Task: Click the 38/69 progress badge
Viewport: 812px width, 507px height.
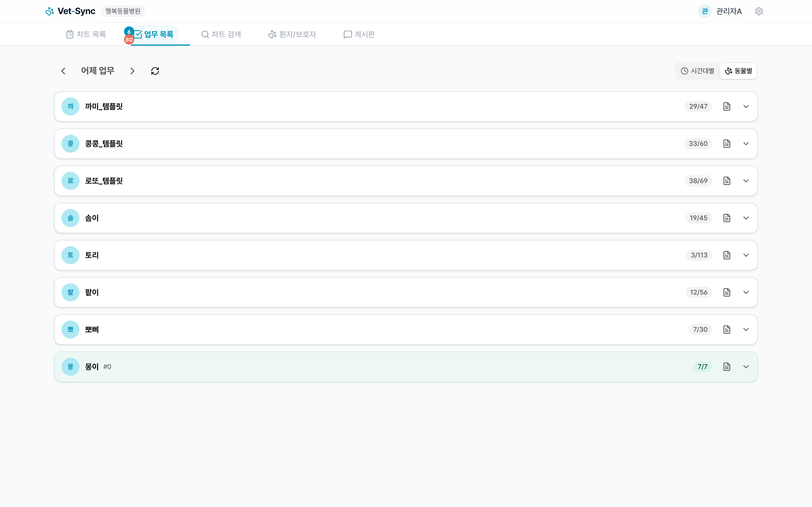Action: (698, 181)
